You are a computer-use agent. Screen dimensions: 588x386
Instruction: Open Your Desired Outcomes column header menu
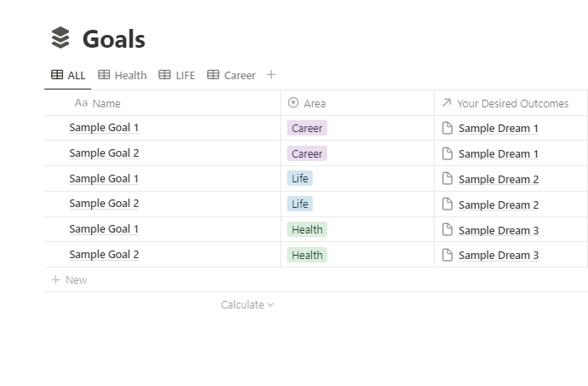(x=512, y=103)
